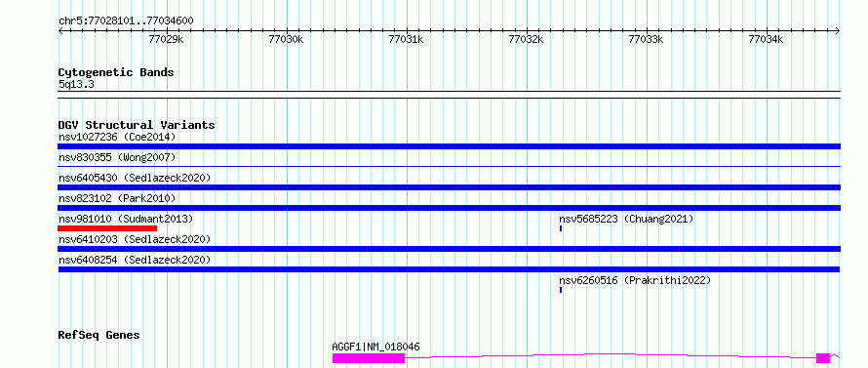Image resolution: width=868 pixels, height=368 pixels.
Task: Click the nsv1027236 (Coe2014) variant label
Action: tap(117, 137)
